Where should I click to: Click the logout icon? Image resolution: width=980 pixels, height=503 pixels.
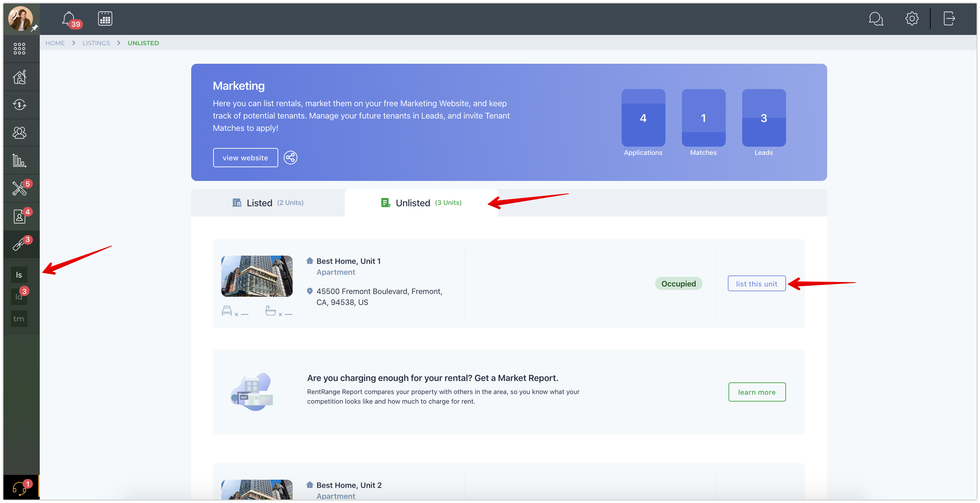949,19
